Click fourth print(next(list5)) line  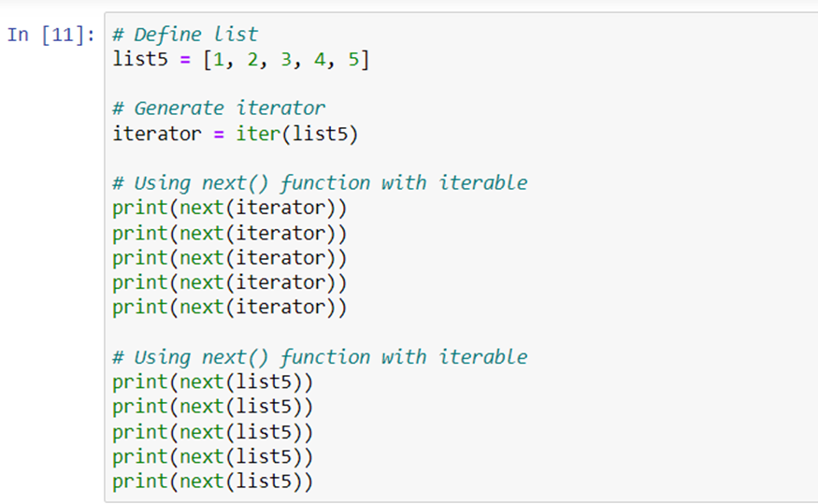(x=213, y=457)
